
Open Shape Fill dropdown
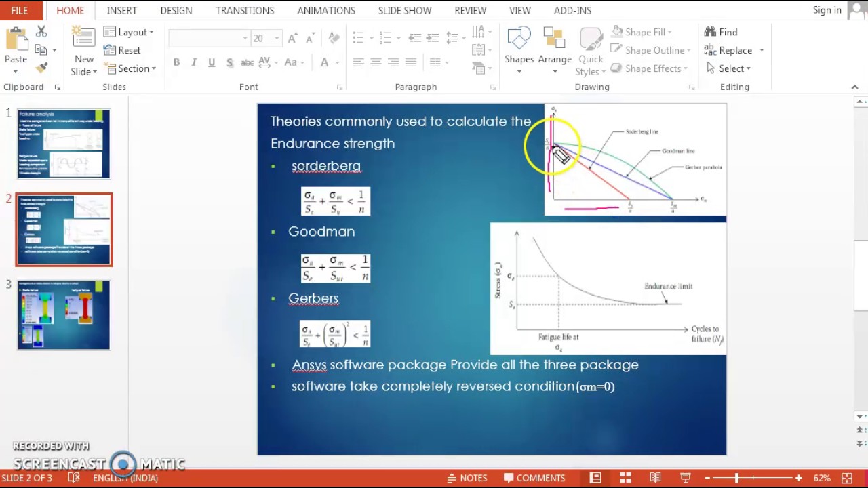coord(641,32)
